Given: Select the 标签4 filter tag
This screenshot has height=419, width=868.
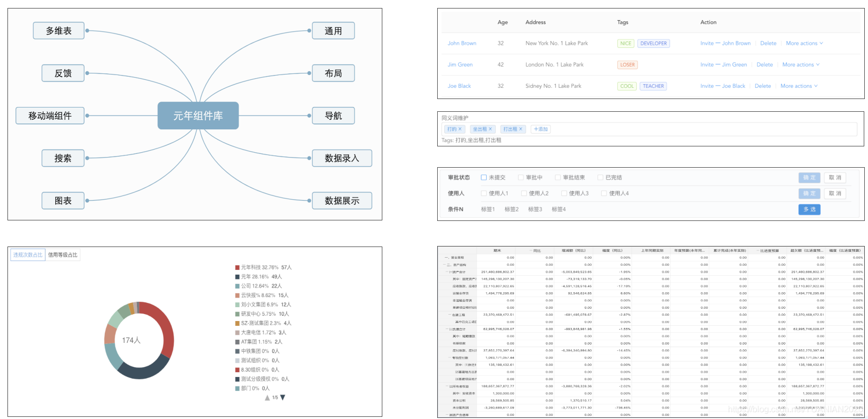Looking at the screenshot, I should (x=559, y=210).
